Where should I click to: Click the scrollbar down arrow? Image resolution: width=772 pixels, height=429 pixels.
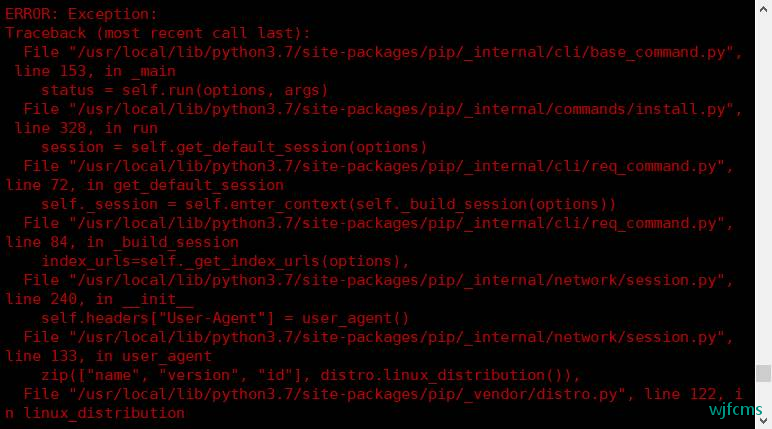point(763,421)
